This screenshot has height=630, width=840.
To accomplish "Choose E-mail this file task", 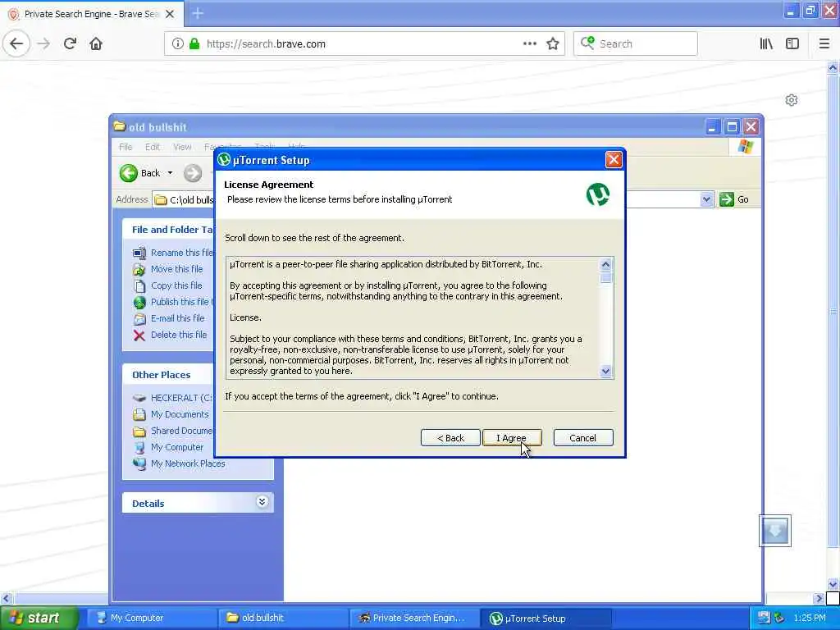I will 177,318.
